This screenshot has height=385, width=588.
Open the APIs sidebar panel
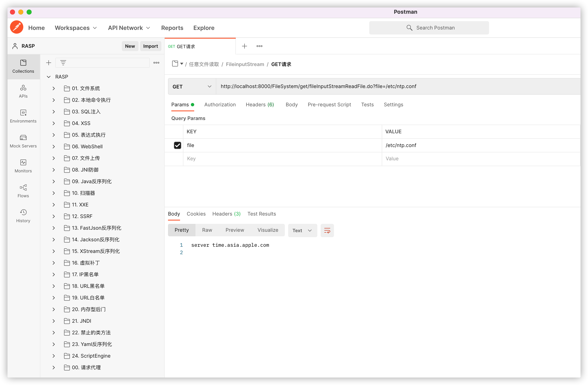(23, 91)
